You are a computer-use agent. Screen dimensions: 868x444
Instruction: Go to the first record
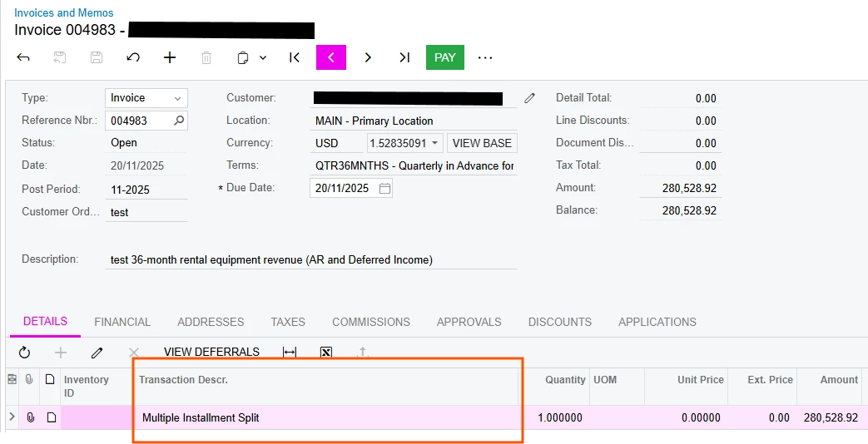(295, 57)
